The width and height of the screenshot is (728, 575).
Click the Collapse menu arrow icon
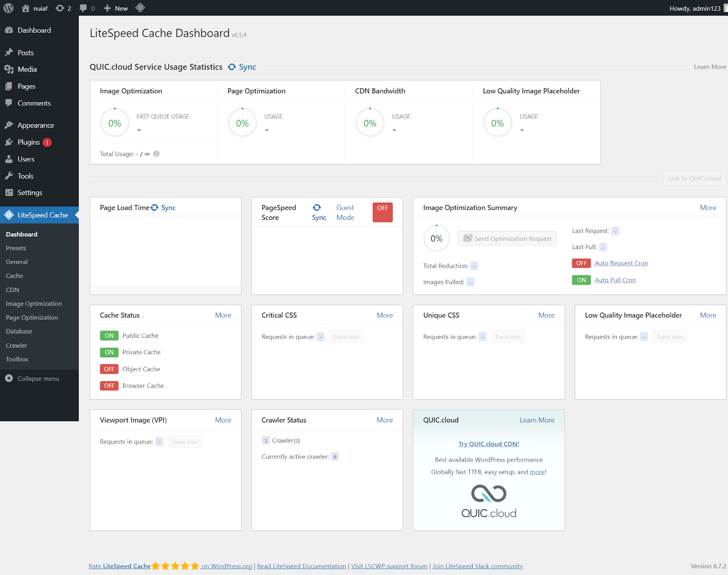[x=9, y=378]
